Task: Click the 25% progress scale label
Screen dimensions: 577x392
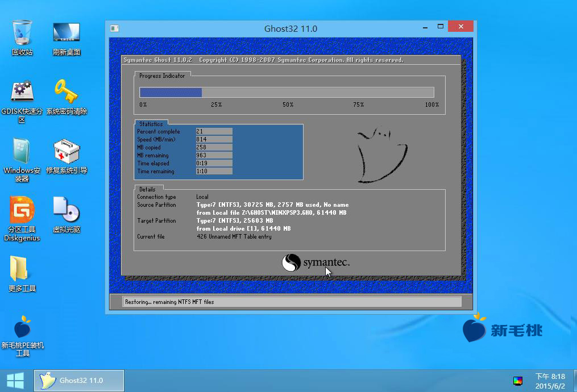Action: tap(217, 105)
